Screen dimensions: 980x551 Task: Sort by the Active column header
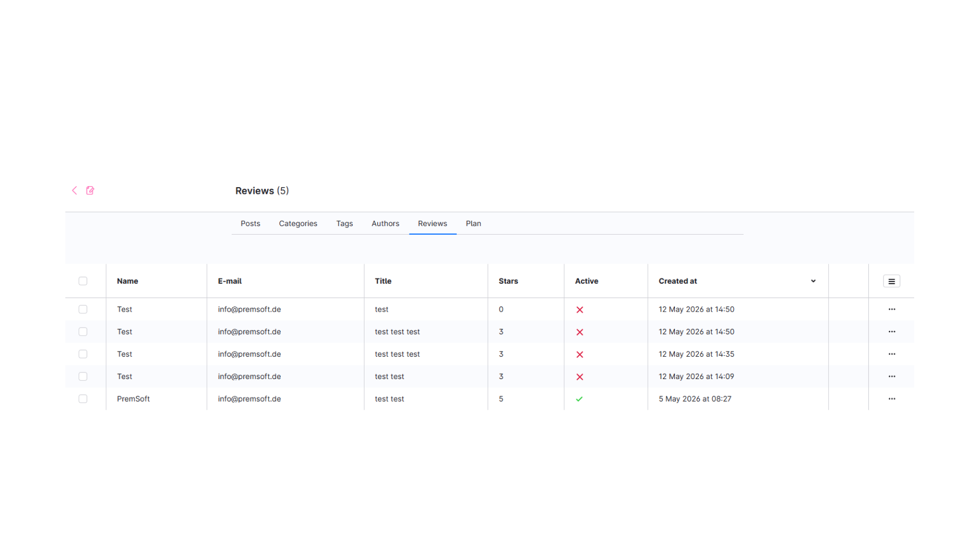click(586, 281)
